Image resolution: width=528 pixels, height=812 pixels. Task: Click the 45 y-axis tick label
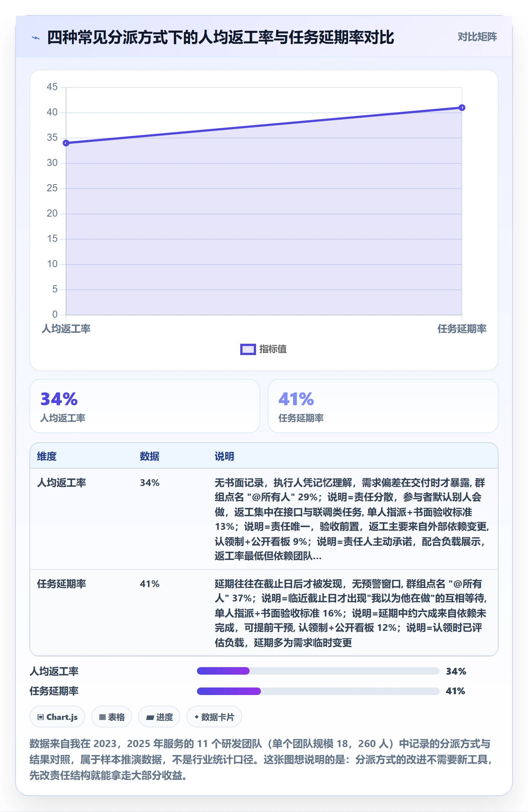(52, 87)
